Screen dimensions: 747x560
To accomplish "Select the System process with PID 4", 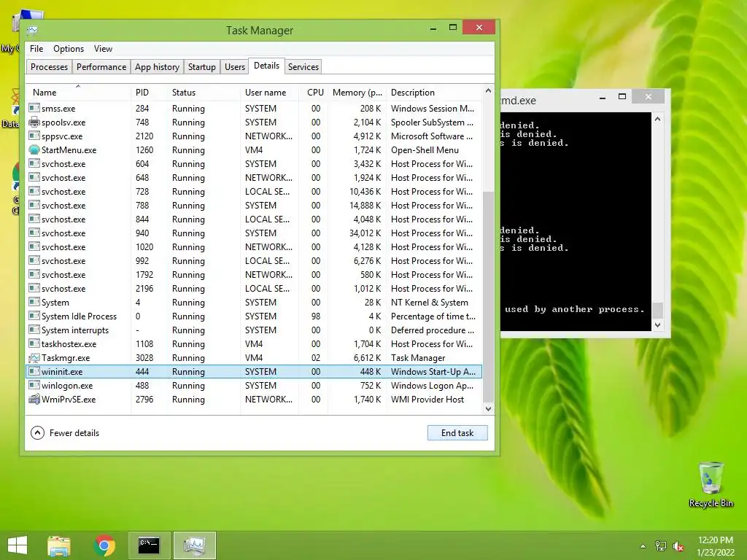I will 254,303.
